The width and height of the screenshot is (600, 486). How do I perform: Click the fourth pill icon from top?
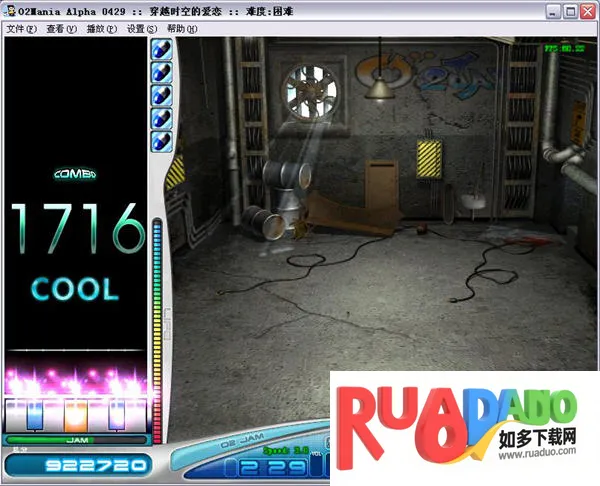(x=160, y=118)
